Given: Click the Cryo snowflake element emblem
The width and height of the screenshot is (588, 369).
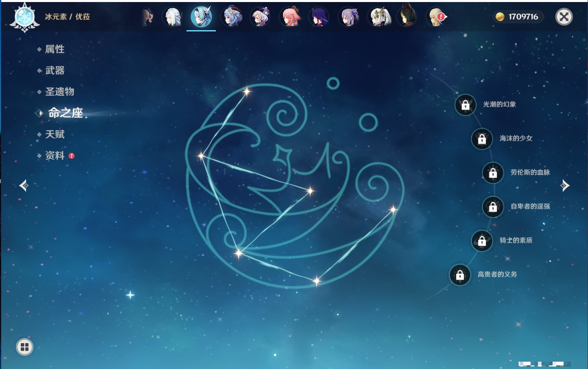Looking at the screenshot, I should click(24, 18).
